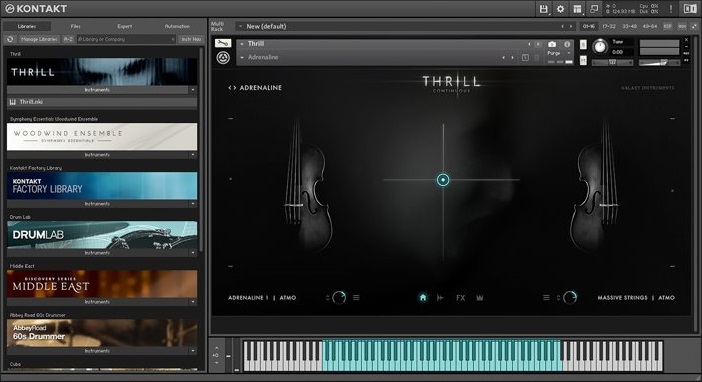Expand Woodwind Ensemble library options arrow
This screenshot has width=702, height=382.
click(x=193, y=155)
